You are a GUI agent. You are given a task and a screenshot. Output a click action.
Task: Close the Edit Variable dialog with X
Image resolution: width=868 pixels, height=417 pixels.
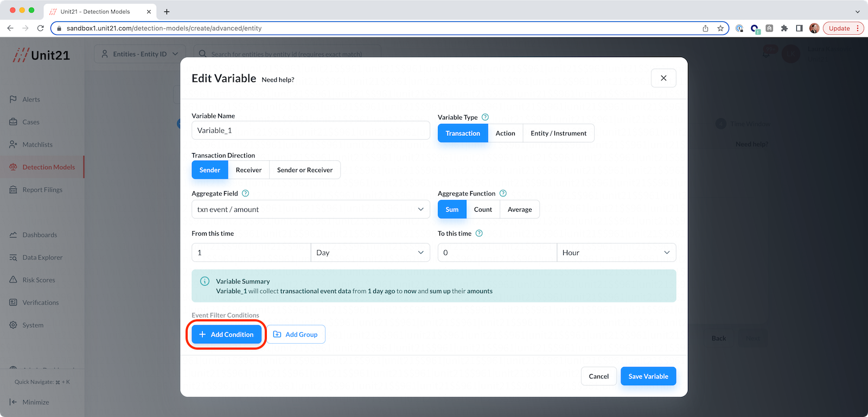tap(663, 78)
